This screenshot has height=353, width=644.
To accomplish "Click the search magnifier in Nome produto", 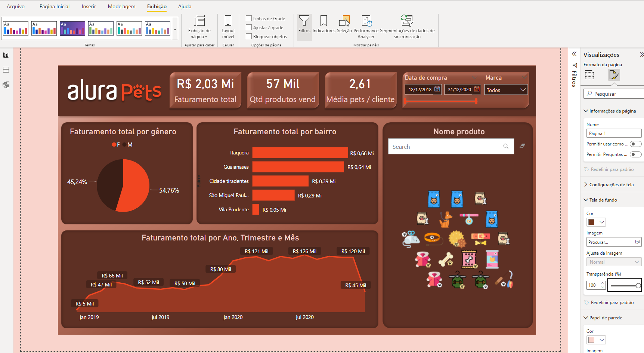I will pyautogui.click(x=506, y=146).
